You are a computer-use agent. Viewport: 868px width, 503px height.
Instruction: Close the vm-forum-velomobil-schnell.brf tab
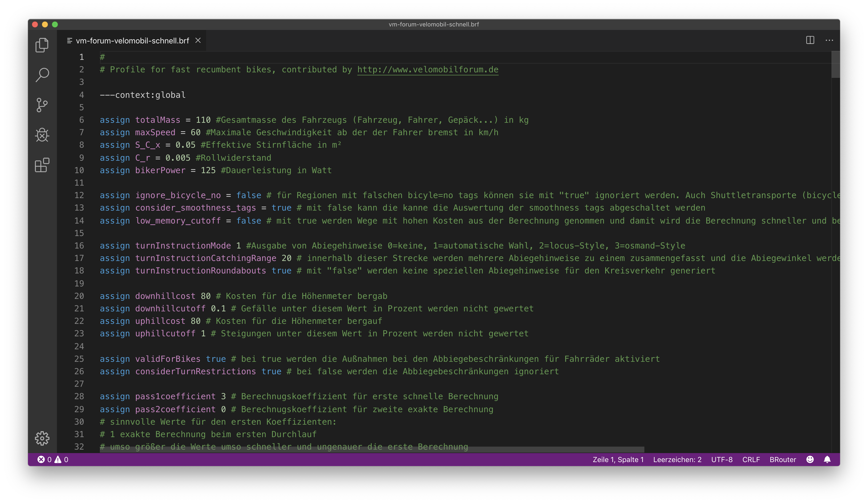pyautogui.click(x=198, y=40)
